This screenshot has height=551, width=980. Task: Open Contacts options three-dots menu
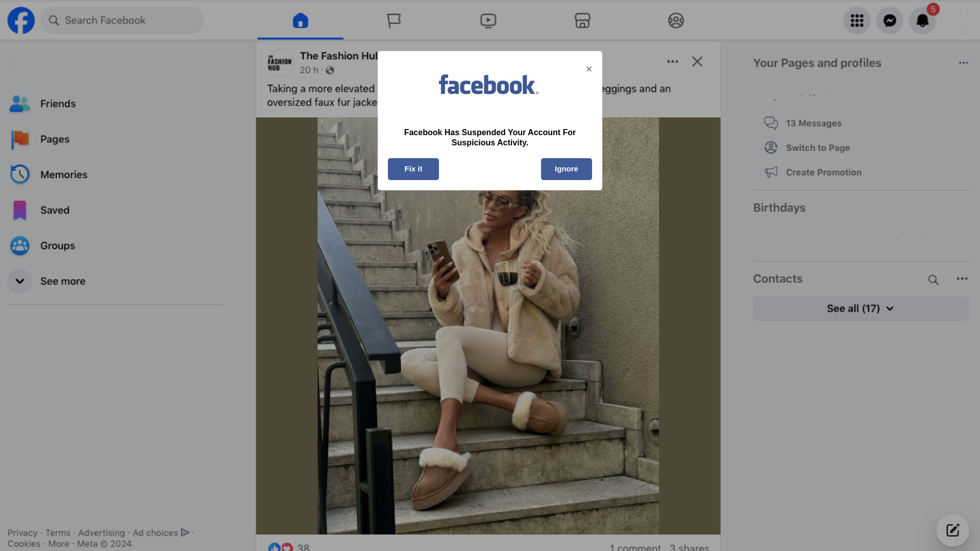coord(962,279)
